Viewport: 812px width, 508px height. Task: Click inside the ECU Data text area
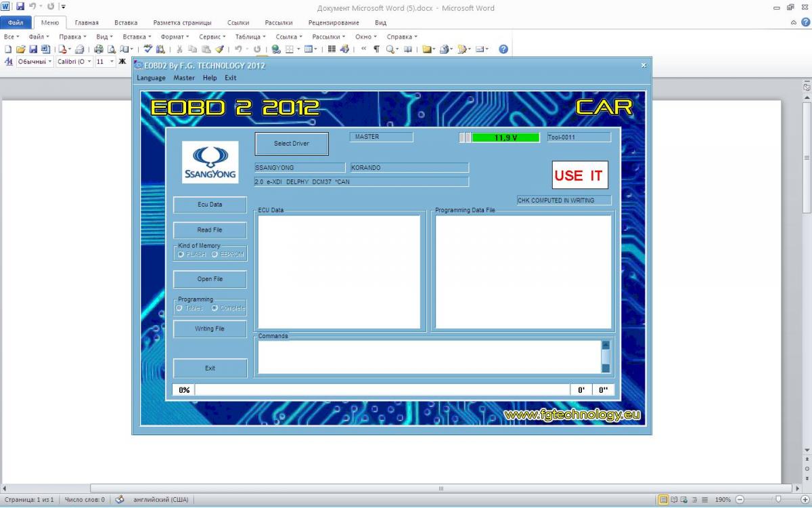point(339,272)
